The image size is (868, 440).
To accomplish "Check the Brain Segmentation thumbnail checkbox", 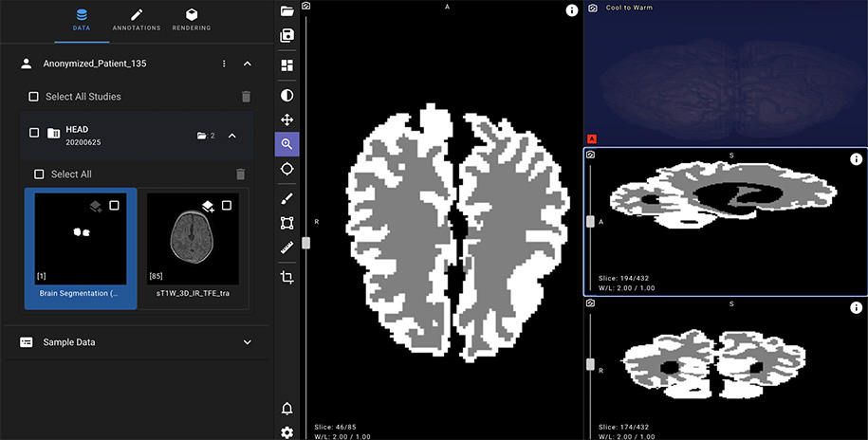I will point(115,206).
